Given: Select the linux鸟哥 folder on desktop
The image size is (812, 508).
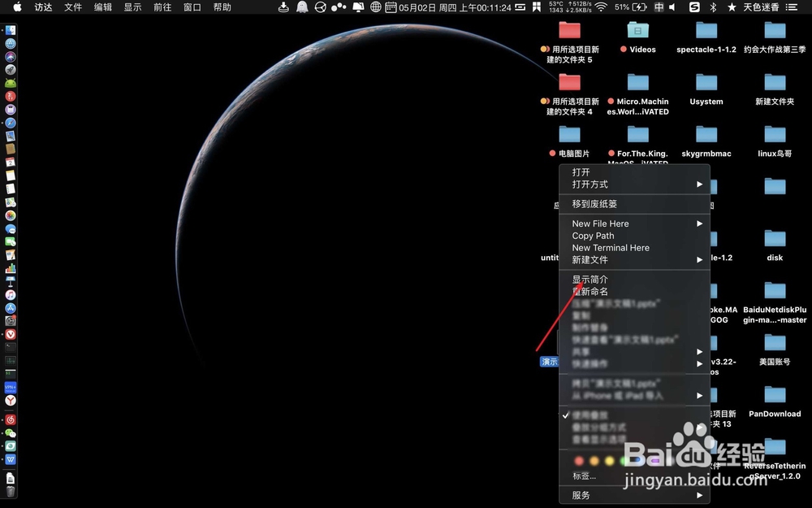Looking at the screenshot, I should (775, 134).
